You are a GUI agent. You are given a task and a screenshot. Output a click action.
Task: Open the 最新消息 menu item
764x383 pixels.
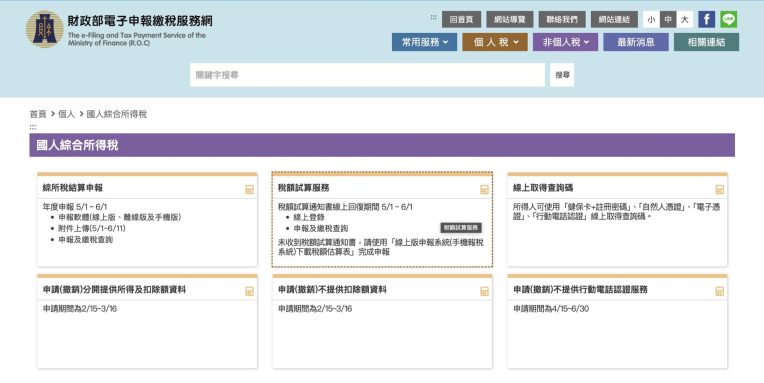pyautogui.click(x=636, y=42)
